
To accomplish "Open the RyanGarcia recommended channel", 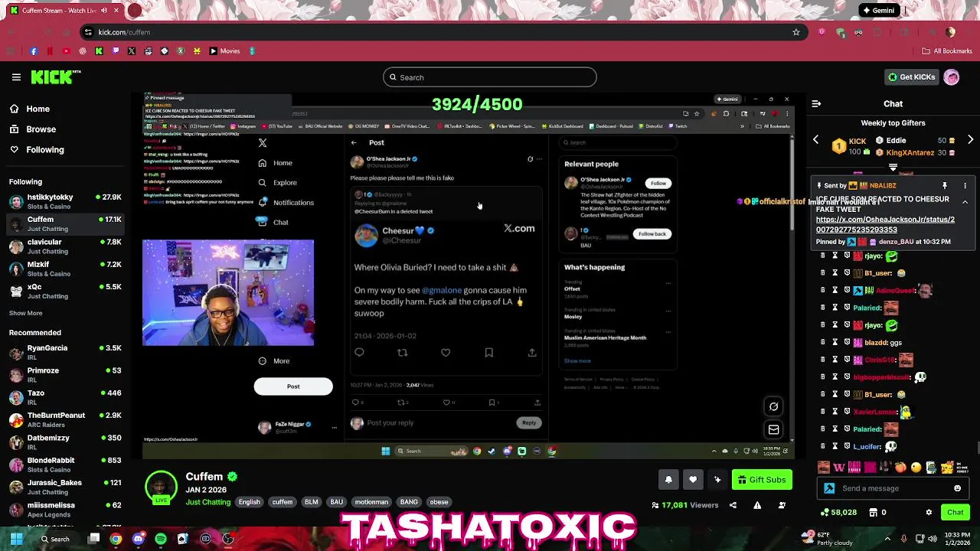I will pyautogui.click(x=65, y=353).
